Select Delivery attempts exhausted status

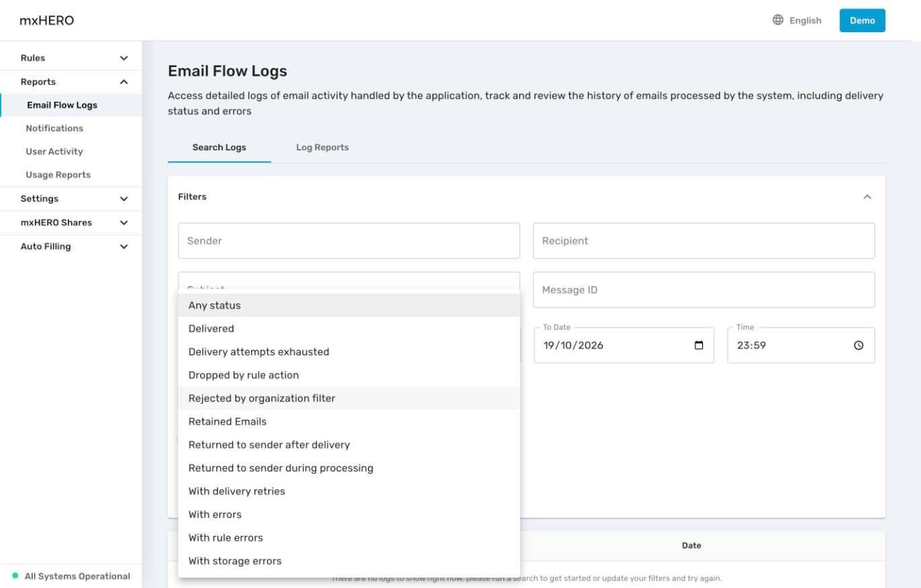coord(349,352)
